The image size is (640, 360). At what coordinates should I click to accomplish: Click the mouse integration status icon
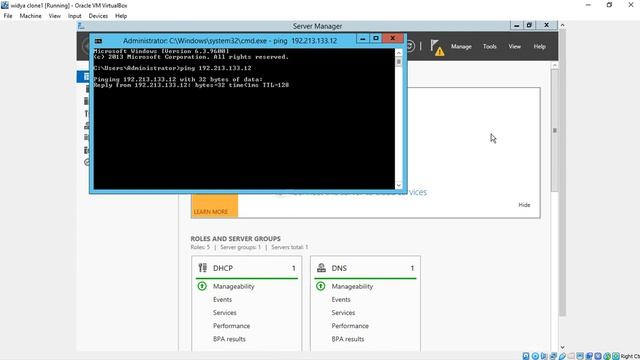coord(607,356)
